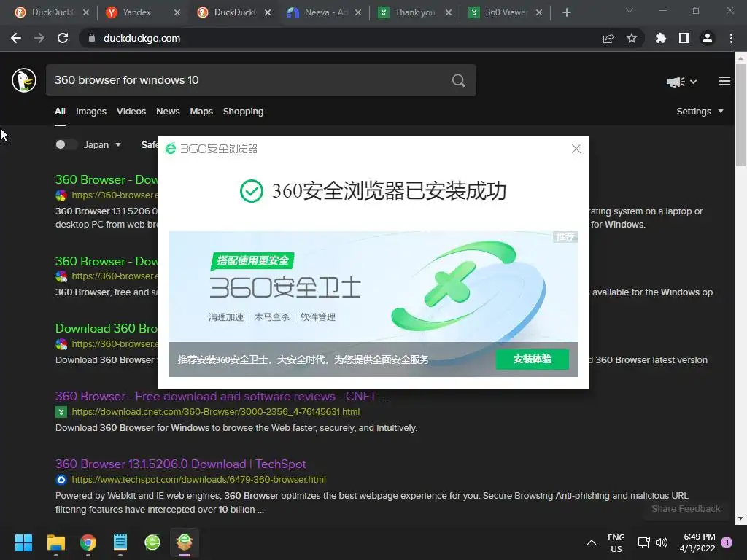Toggle the Chrome side panel icon
The width and height of the screenshot is (747, 560).
coord(684,38)
